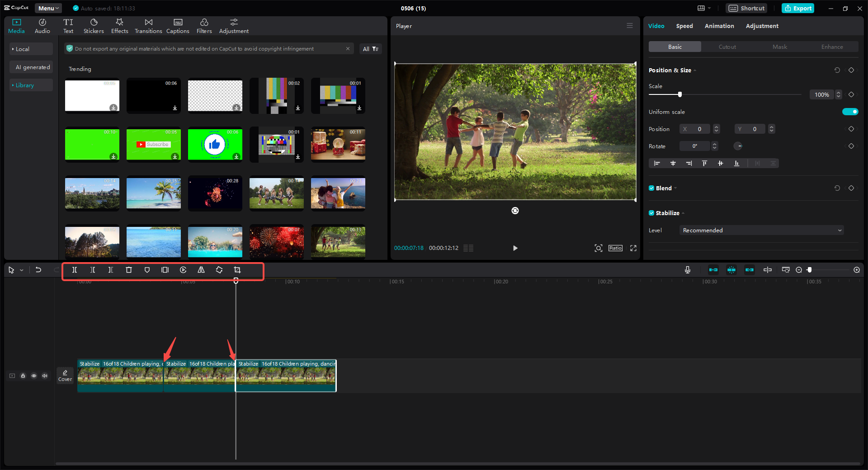The width and height of the screenshot is (868, 470).
Task: Toggle Uniform scale off in the Video panel
Action: coord(850,112)
